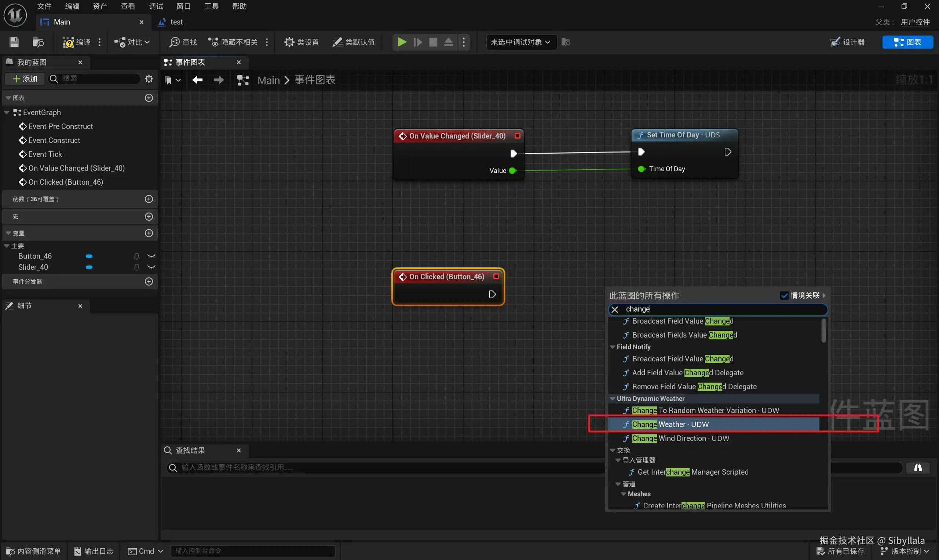Switch to Designer mode
Viewport: 939px width, 560px height.
(x=847, y=42)
